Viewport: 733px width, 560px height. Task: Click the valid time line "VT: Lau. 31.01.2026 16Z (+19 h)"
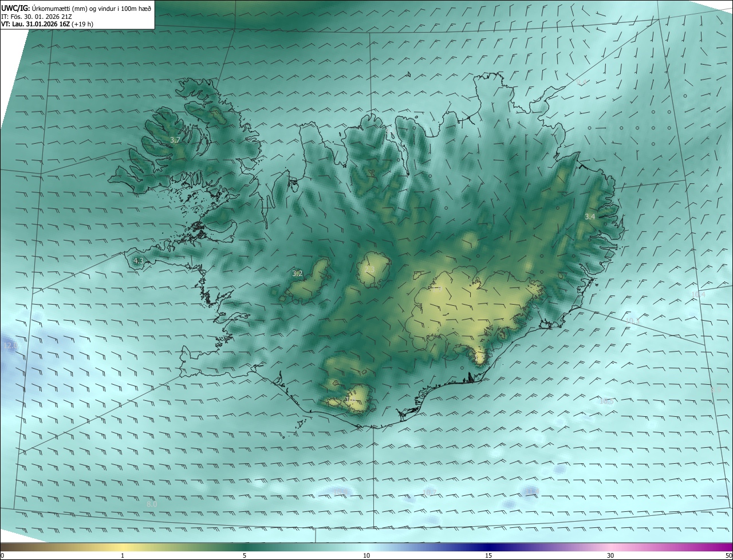48,24
